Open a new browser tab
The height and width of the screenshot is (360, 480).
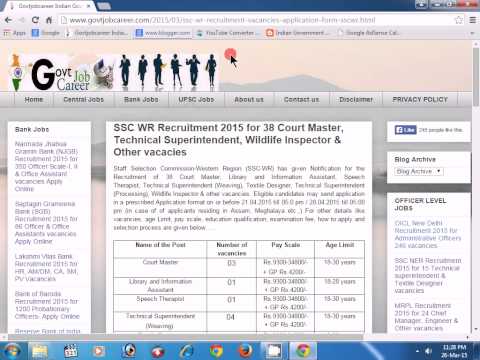104,6
